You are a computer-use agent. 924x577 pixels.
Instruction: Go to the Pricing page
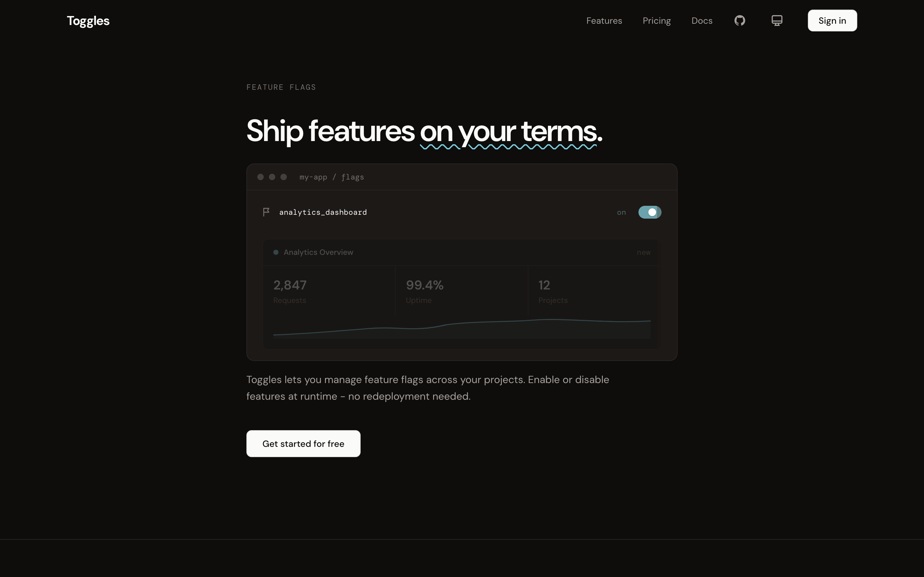tap(656, 21)
